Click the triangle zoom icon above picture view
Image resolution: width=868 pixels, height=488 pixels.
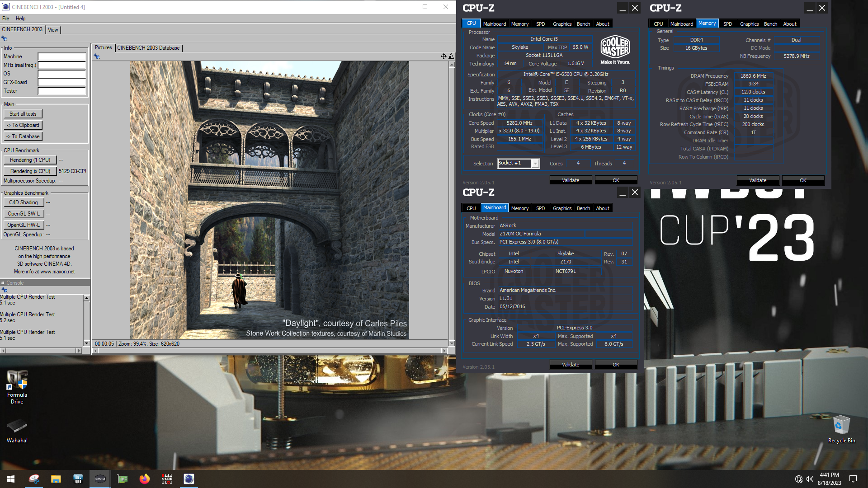(451, 56)
